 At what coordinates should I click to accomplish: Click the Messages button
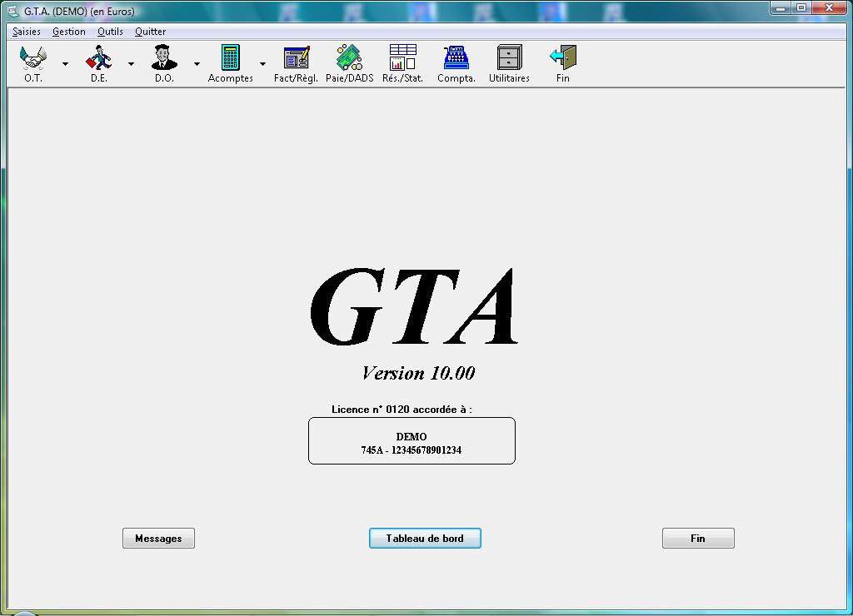point(158,539)
